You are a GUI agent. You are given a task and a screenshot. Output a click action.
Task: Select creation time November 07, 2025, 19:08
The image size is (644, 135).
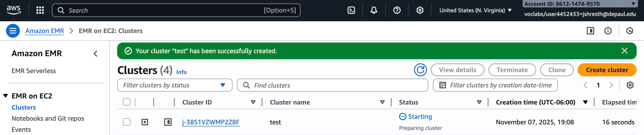(x=534, y=122)
